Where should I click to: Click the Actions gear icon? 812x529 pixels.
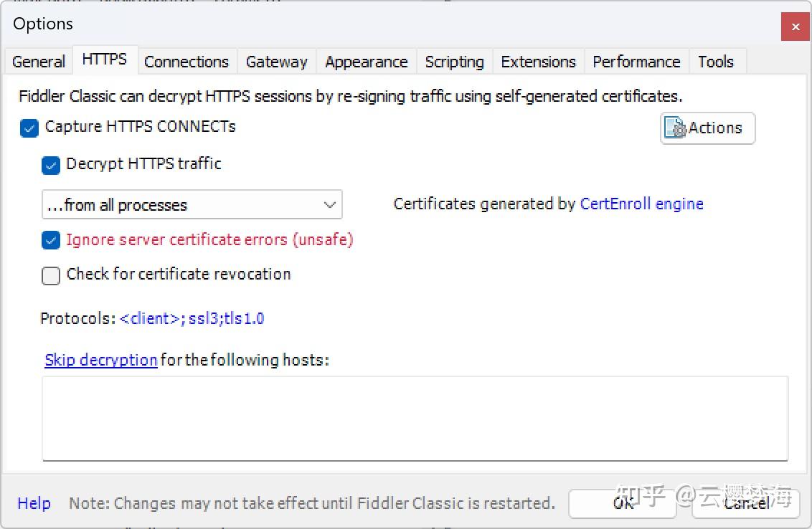click(x=675, y=128)
